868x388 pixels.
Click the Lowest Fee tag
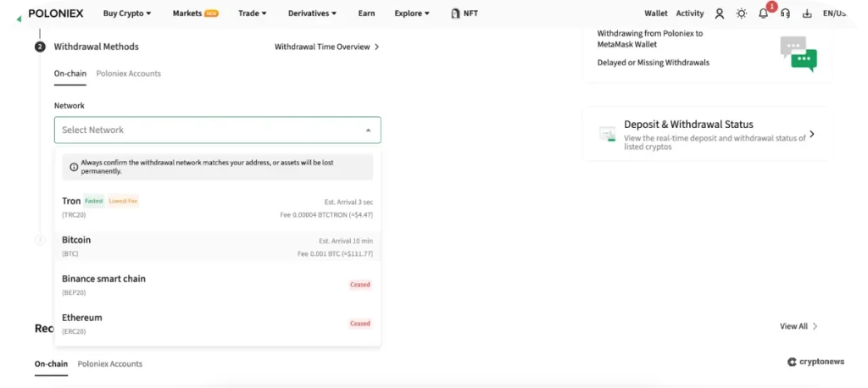point(123,201)
